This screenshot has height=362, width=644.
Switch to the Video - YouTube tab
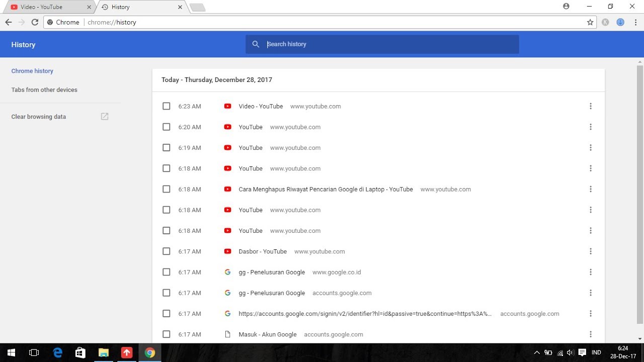(48, 7)
